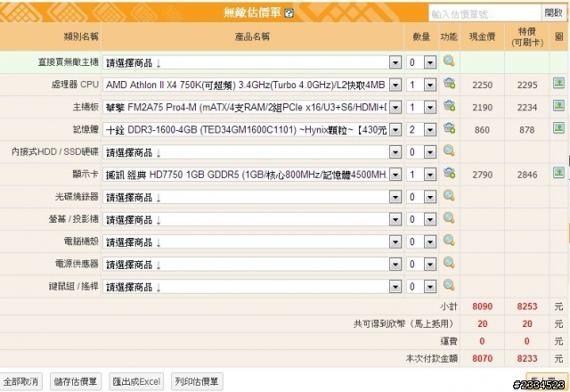Open 主機板 product dropdown showing FM2A75 Pro4-M
The width and height of the screenshot is (570, 392).
pyautogui.click(x=252, y=107)
